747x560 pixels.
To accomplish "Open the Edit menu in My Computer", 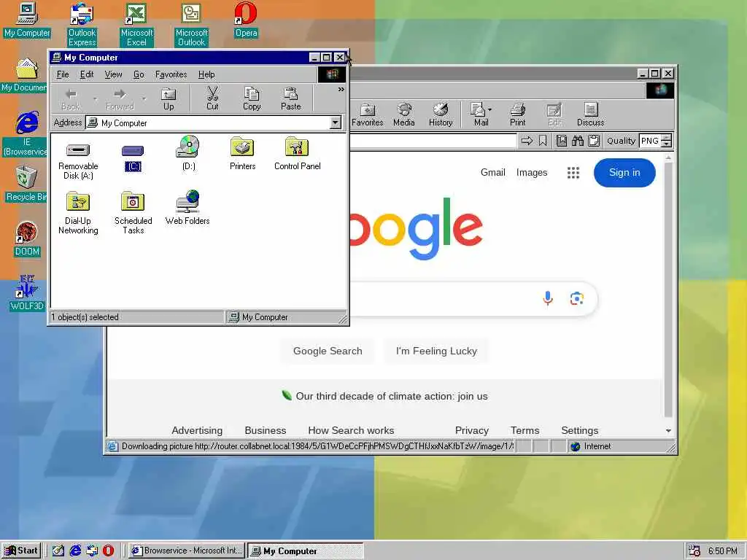I will [87, 74].
